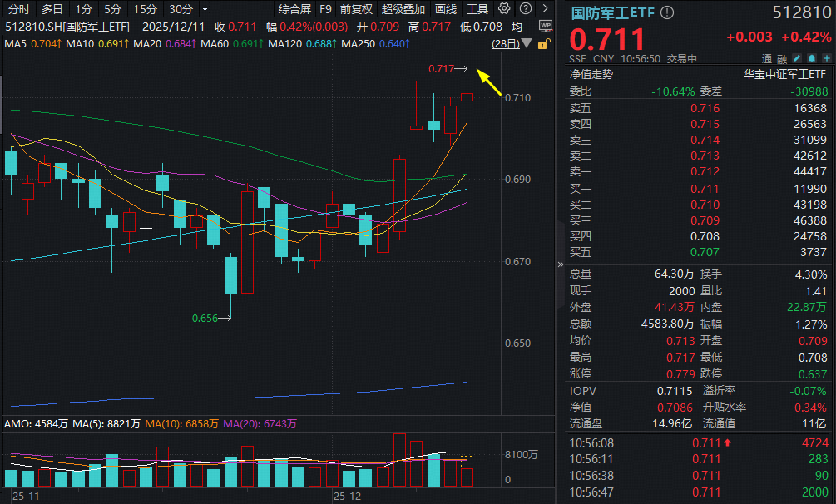Click the help question mark icon
Image resolution: width=836 pixels, height=504 pixels.
(x=524, y=9)
